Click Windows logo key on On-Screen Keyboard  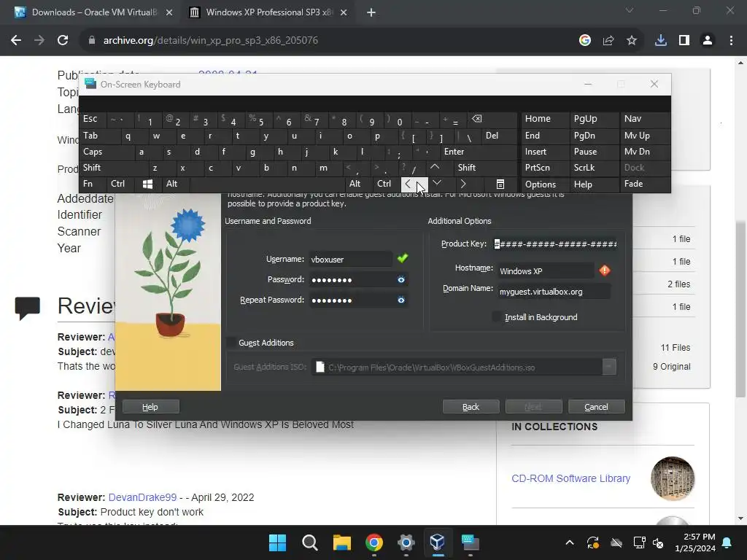[147, 184]
